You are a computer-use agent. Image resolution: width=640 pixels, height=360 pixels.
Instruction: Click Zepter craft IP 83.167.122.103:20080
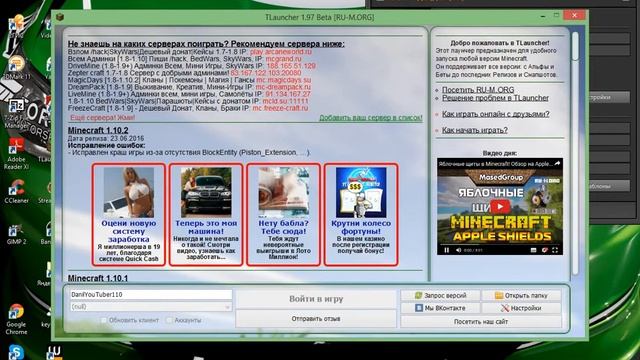click(x=266, y=73)
